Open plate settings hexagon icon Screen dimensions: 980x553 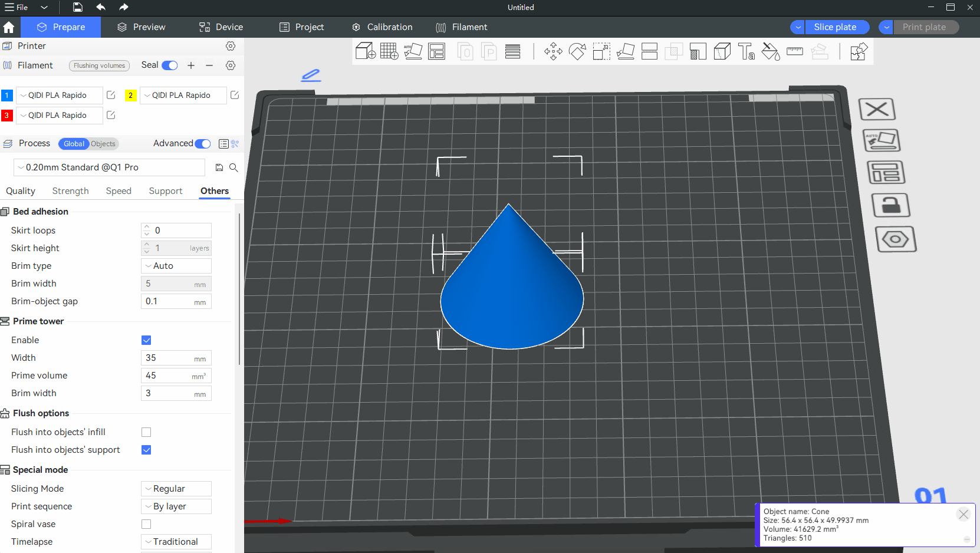click(x=895, y=239)
